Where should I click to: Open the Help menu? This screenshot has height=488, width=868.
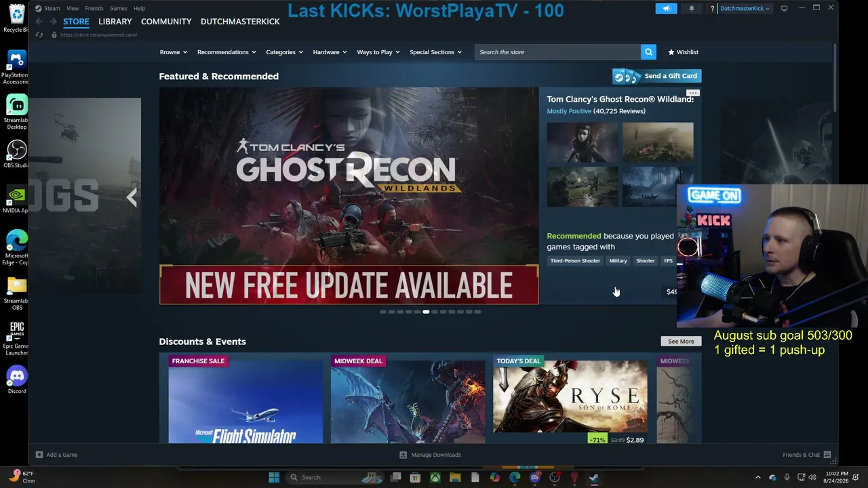click(x=139, y=8)
